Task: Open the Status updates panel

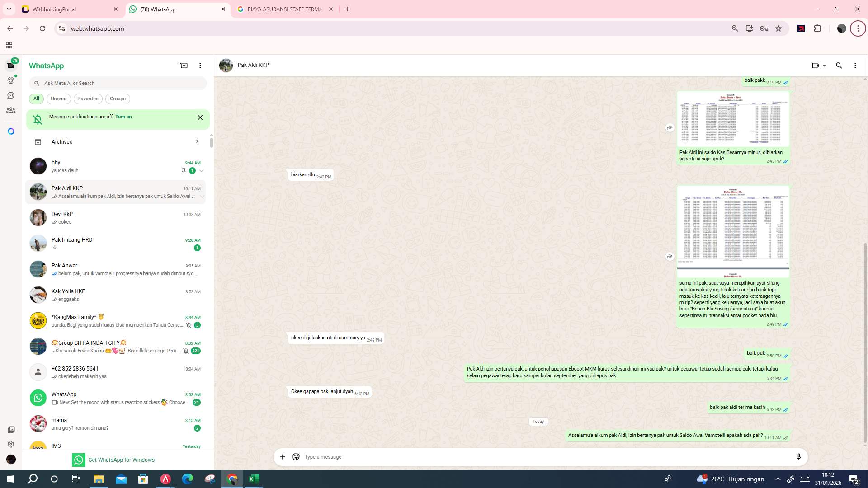Action: tap(11, 80)
